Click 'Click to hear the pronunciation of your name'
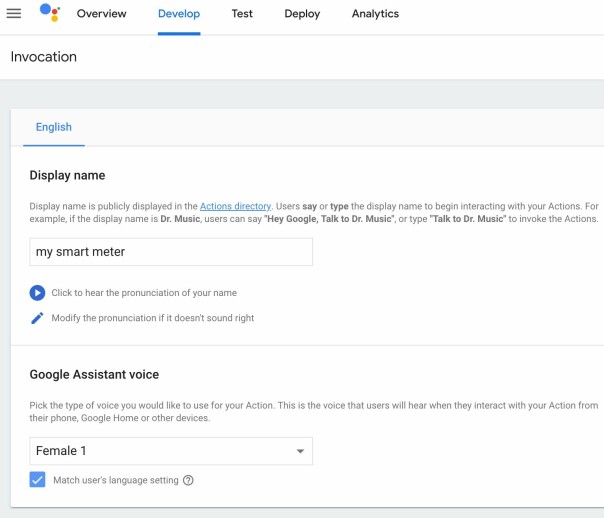The image size is (604, 518). click(x=144, y=293)
